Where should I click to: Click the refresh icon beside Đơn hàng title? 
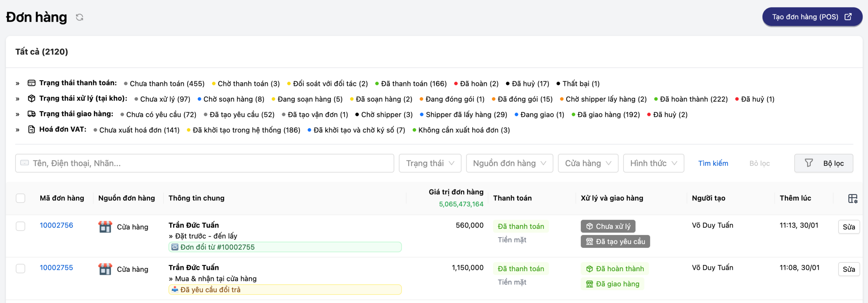(80, 17)
